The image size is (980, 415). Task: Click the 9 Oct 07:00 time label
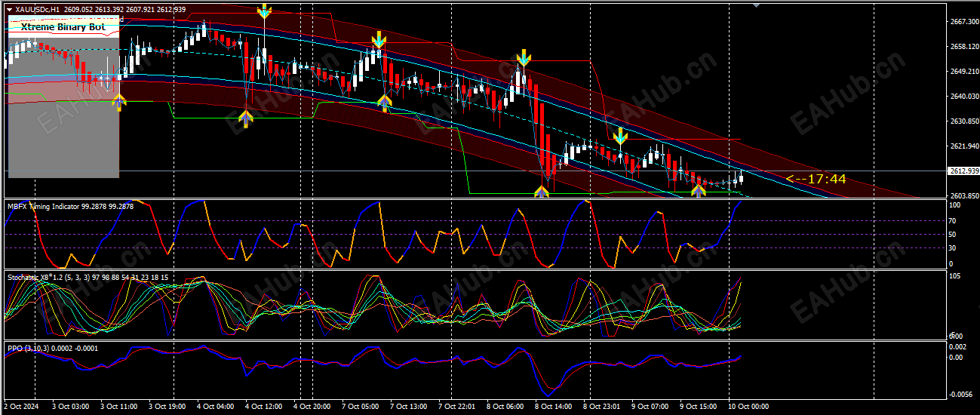point(651,407)
